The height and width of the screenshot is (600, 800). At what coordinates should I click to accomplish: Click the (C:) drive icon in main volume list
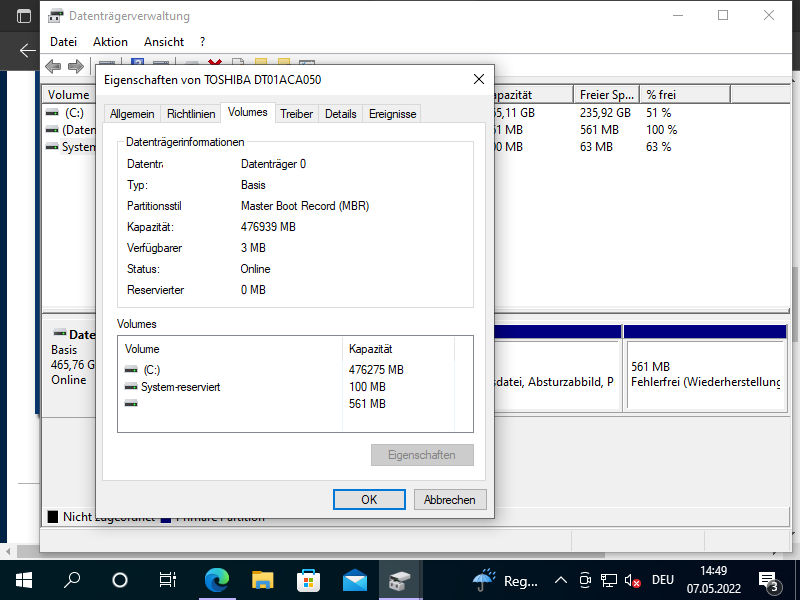pyautogui.click(x=52, y=112)
